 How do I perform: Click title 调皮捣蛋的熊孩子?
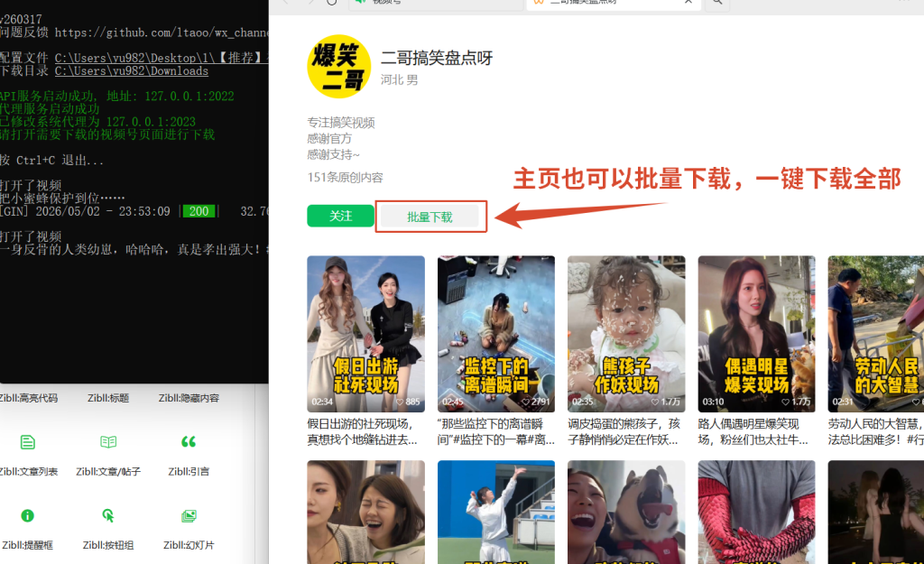click(x=624, y=431)
